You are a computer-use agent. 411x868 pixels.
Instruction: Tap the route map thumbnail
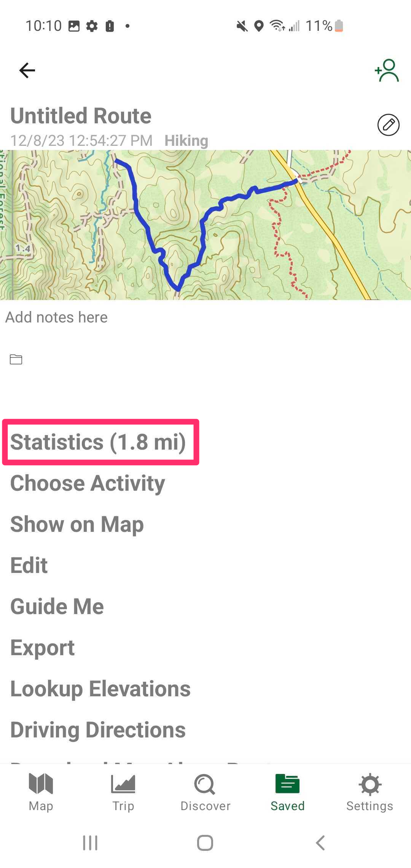point(205,225)
